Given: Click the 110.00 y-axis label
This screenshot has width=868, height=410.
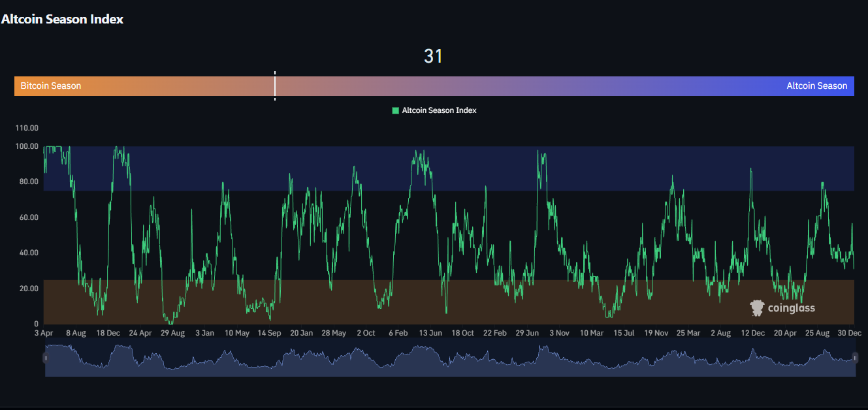Looking at the screenshot, I should (x=27, y=128).
